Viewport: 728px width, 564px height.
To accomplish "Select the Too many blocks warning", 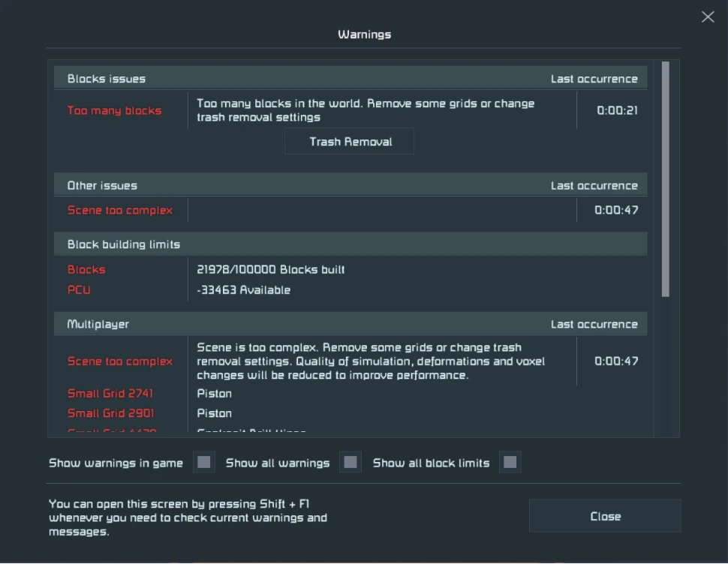I will coord(115,111).
